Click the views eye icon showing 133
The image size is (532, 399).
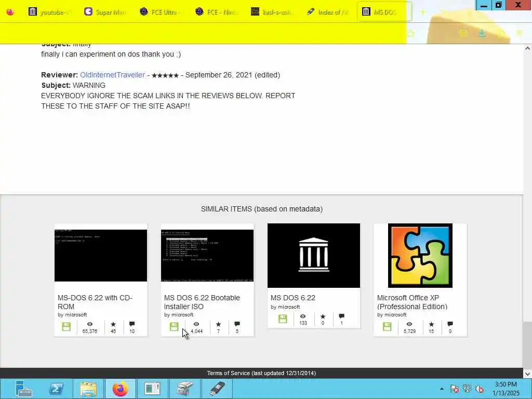(x=303, y=316)
